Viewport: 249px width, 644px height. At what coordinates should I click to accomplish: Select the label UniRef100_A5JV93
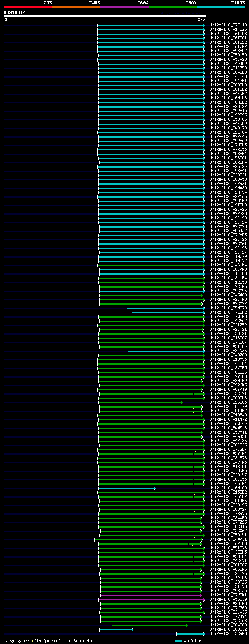pyautogui.click(x=228, y=59)
